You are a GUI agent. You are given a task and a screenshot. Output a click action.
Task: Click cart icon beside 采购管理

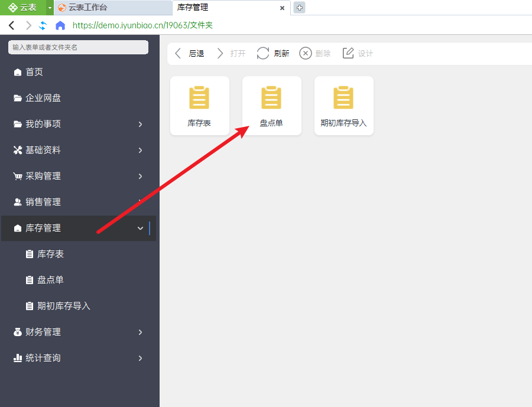pos(18,176)
